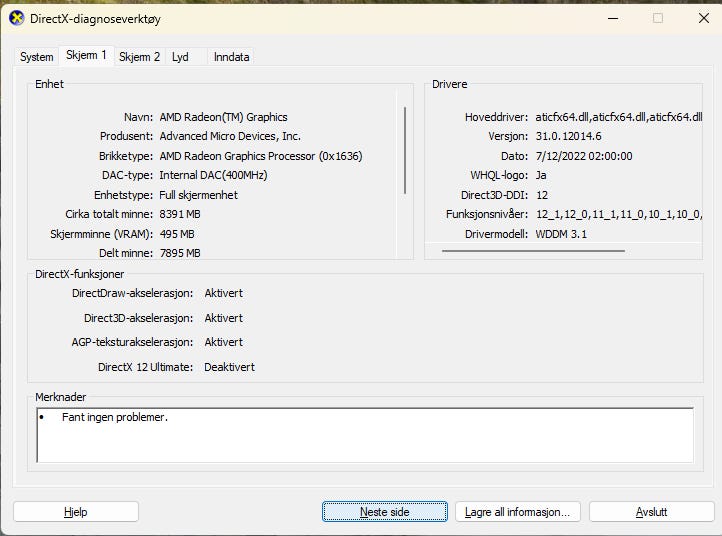Switch to the System tab
722x536 pixels.
click(36, 57)
